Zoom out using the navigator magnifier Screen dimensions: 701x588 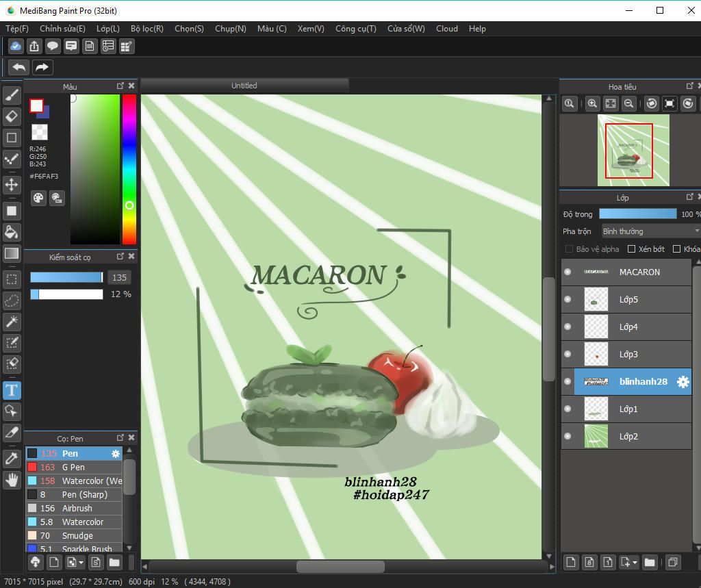coord(629,104)
